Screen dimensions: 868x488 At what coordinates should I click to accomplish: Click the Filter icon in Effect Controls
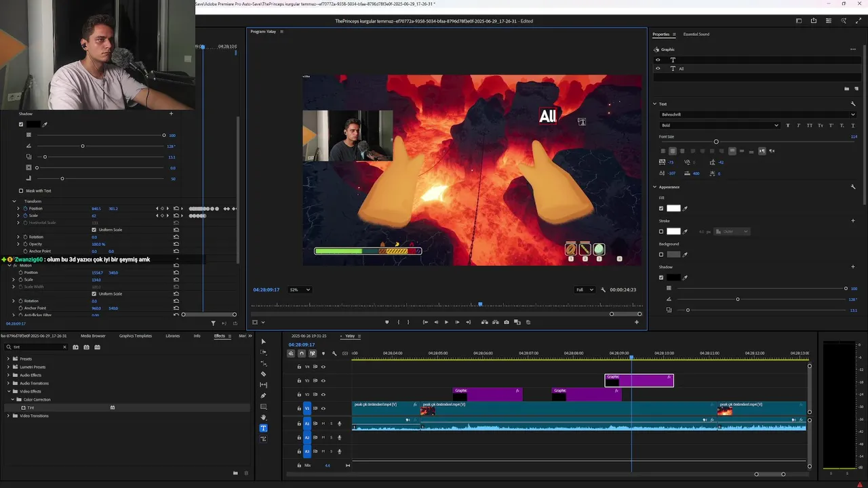coord(213,323)
